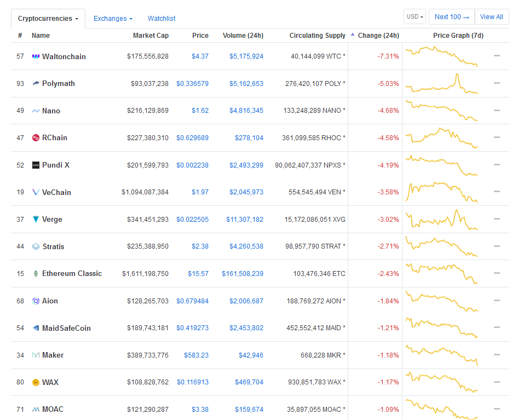Open the three-dot menu for Verge row

[x=497, y=218]
